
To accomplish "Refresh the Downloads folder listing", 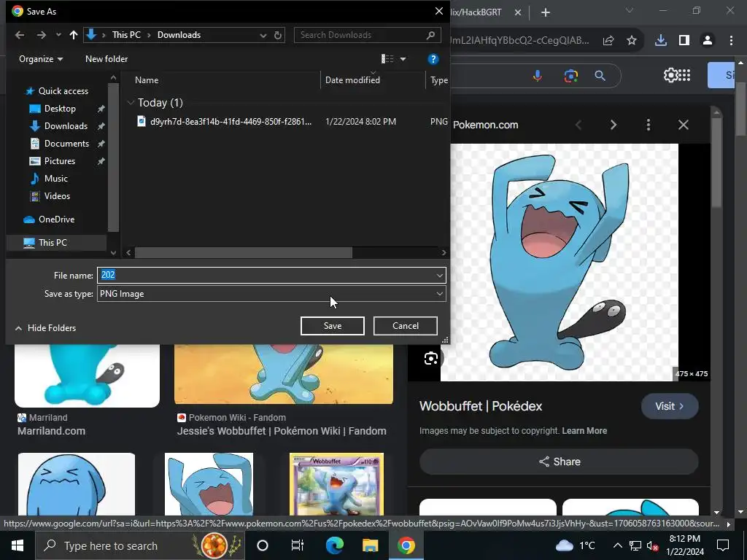I will tap(278, 35).
